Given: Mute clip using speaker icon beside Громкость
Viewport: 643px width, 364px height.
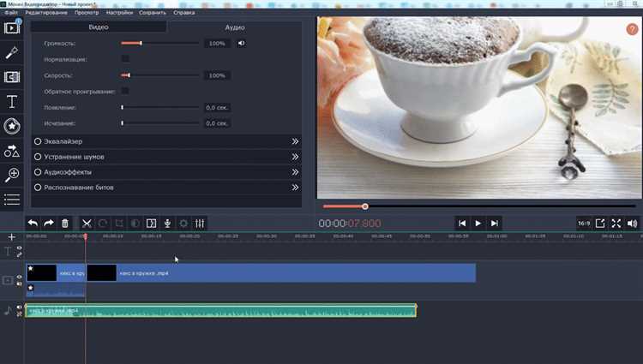Looking at the screenshot, I should coord(242,43).
